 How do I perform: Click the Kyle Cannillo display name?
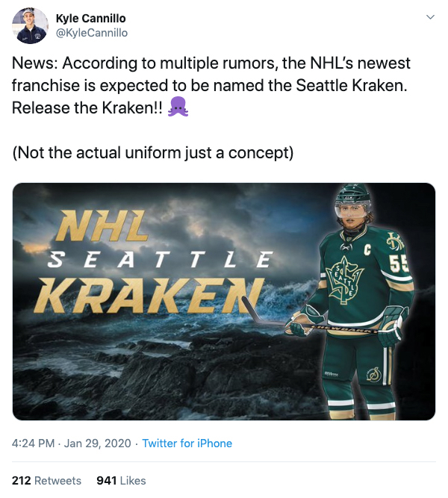click(x=91, y=17)
